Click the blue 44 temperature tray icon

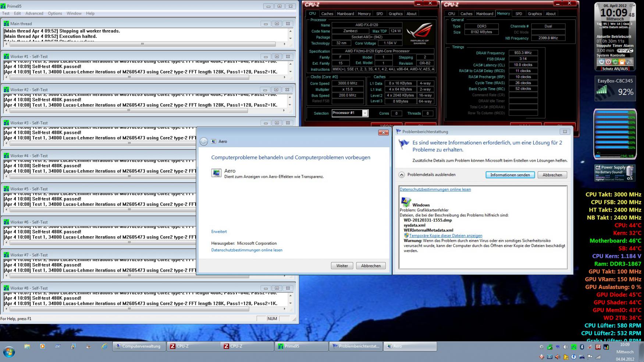click(x=558, y=347)
